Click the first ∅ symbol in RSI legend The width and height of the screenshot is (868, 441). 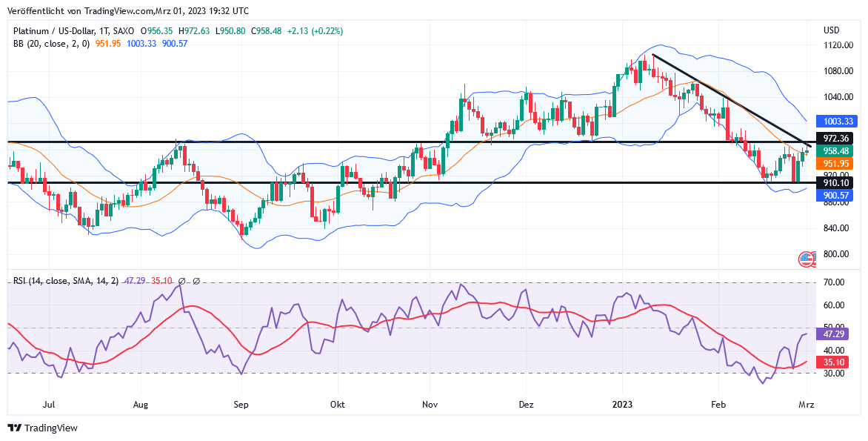click(x=182, y=281)
